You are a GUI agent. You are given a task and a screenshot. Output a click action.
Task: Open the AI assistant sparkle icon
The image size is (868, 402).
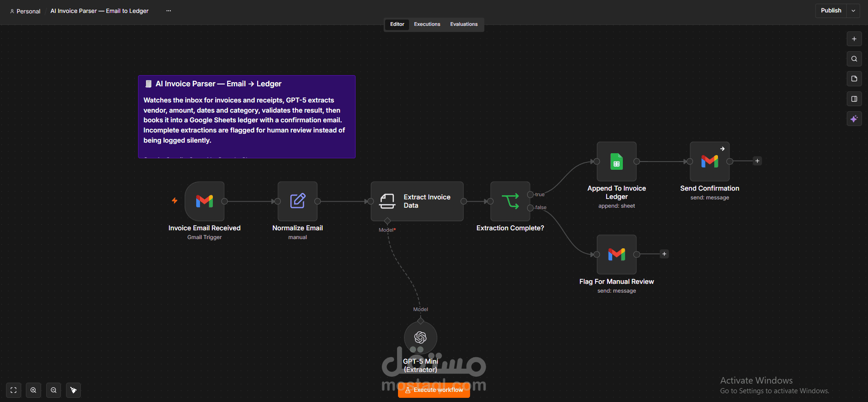[x=854, y=119]
